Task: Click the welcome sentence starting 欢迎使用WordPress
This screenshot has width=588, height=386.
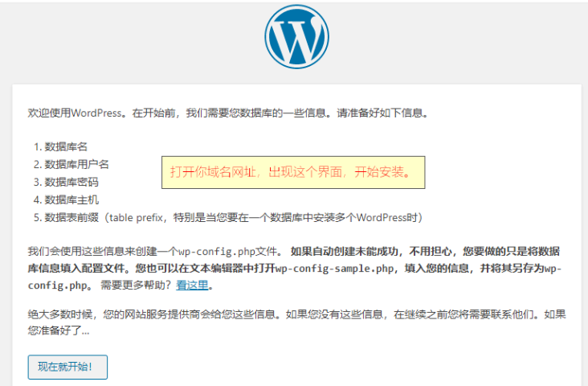Action: click(228, 113)
